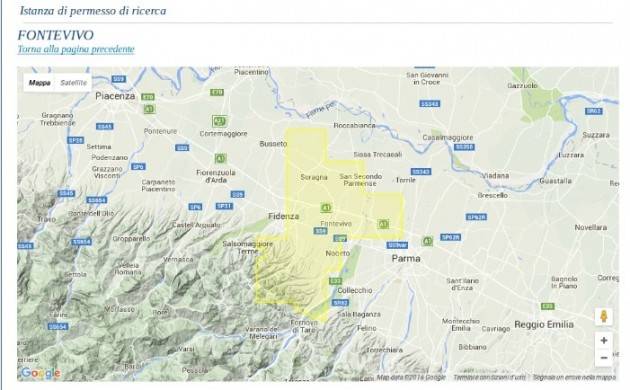The width and height of the screenshot is (630, 390).
Task: Zoom in with the plus button
Action: 603,341
